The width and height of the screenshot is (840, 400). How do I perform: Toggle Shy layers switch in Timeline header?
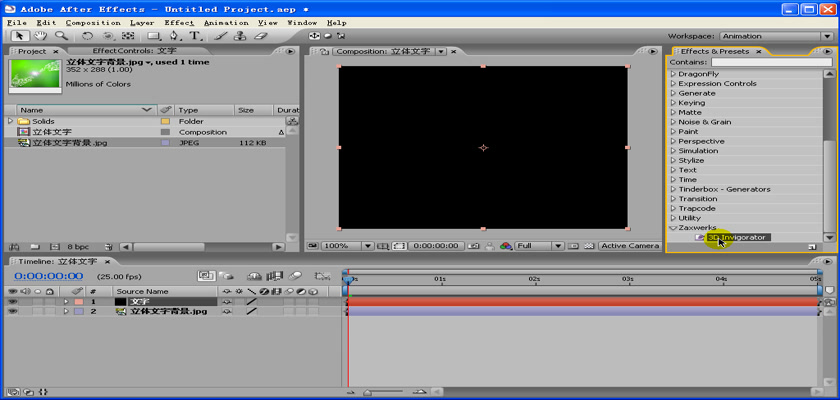(x=254, y=276)
